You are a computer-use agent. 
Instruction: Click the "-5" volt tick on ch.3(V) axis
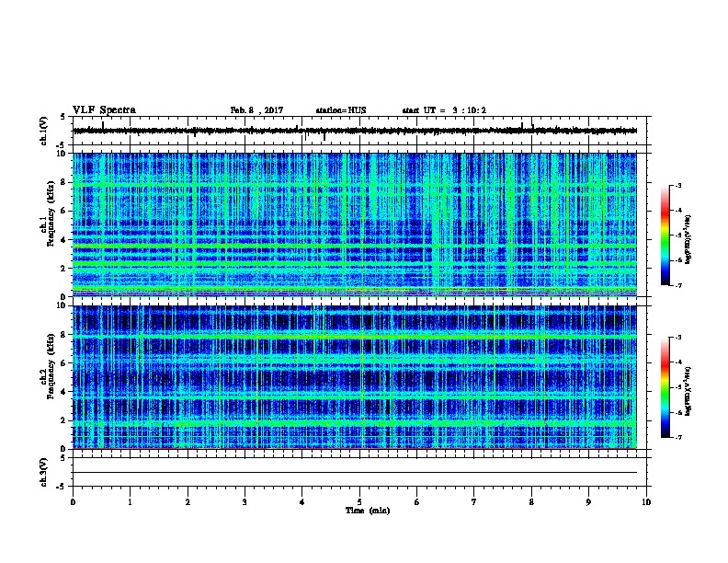[x=63, y=487]
